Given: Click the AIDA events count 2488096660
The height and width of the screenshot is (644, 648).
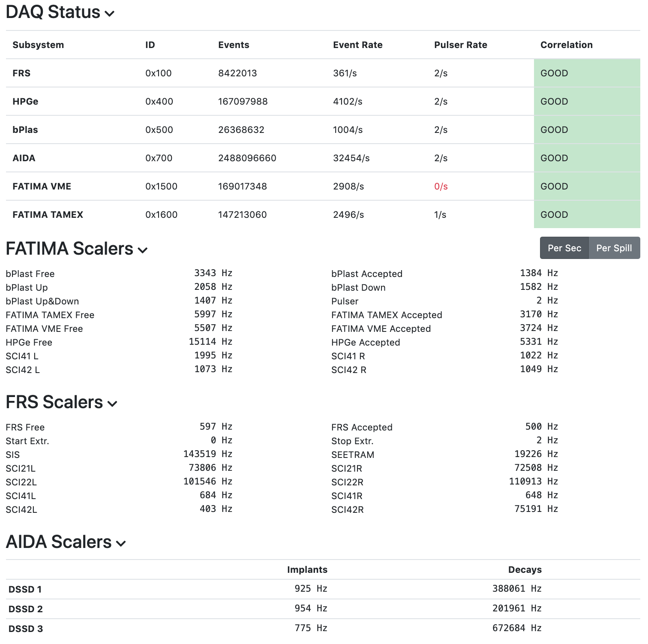Looking at the screenshot, I should point(247,158).
